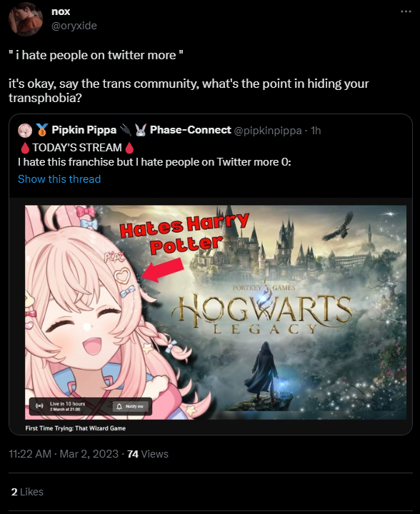Open the 74 Views count
This screenshot has height=514, width=420.
tap(148, 454)
